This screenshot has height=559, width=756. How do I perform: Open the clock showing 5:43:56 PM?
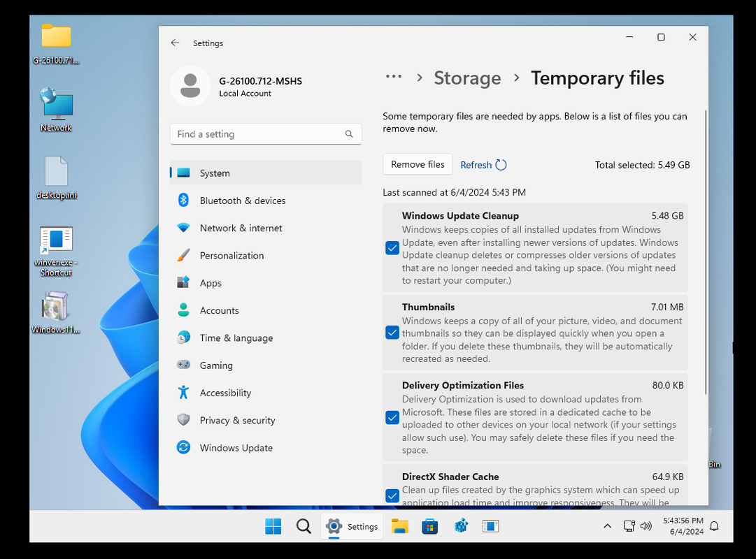click(x=683, y=526)
